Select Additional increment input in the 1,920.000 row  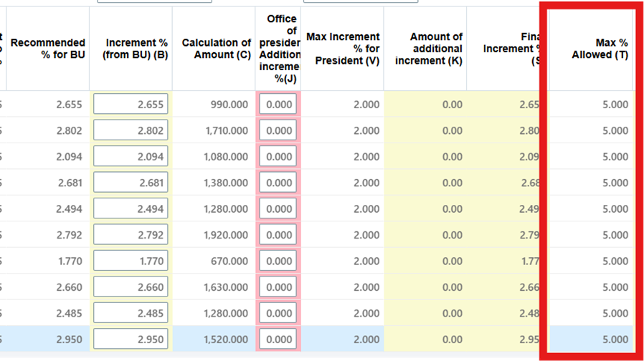coord(278,235)
